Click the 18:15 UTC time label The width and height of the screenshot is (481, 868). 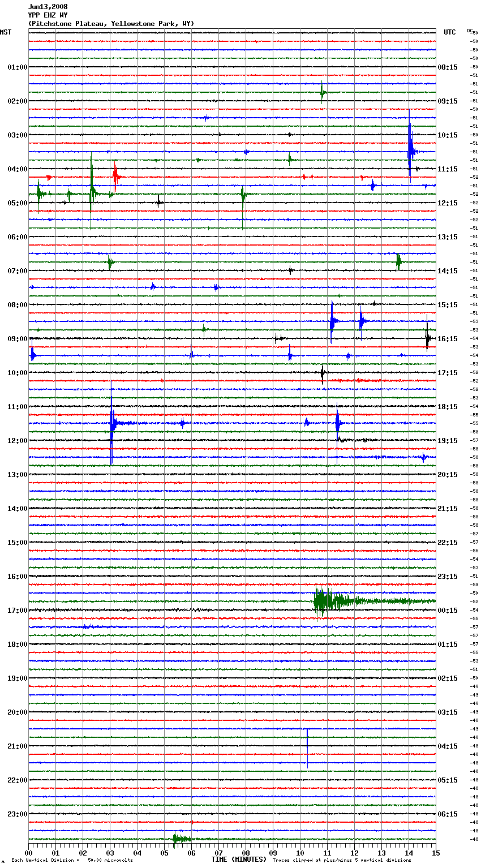(448, 407)
